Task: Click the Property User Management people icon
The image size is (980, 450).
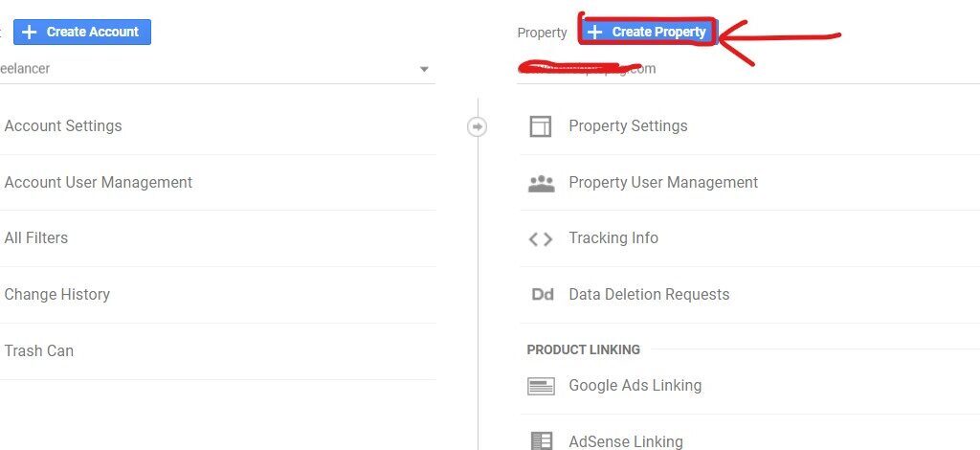Action: click(542, 183)
